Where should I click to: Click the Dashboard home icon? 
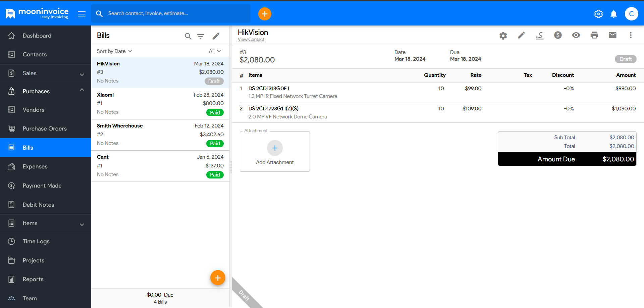[x=11, y=36]
